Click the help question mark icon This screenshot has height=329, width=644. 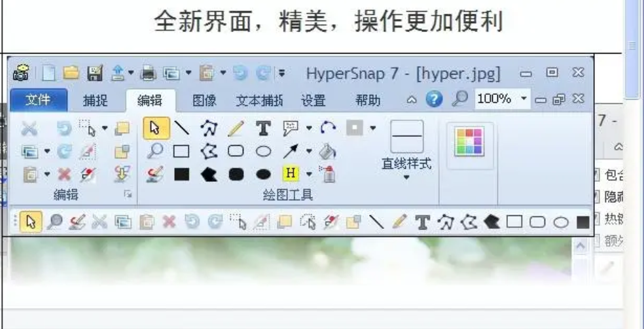pos(434,99)
